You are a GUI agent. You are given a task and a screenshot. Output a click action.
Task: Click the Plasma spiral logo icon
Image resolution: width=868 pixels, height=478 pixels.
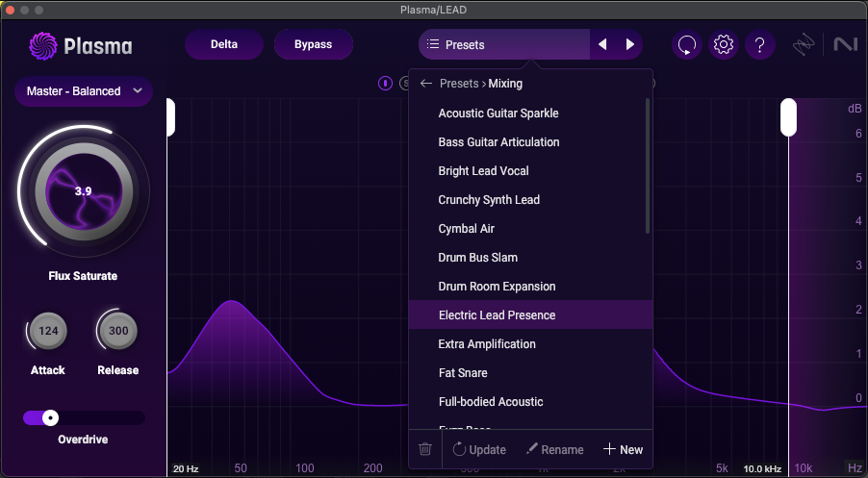pyautogui.click(x=42, y=46)
